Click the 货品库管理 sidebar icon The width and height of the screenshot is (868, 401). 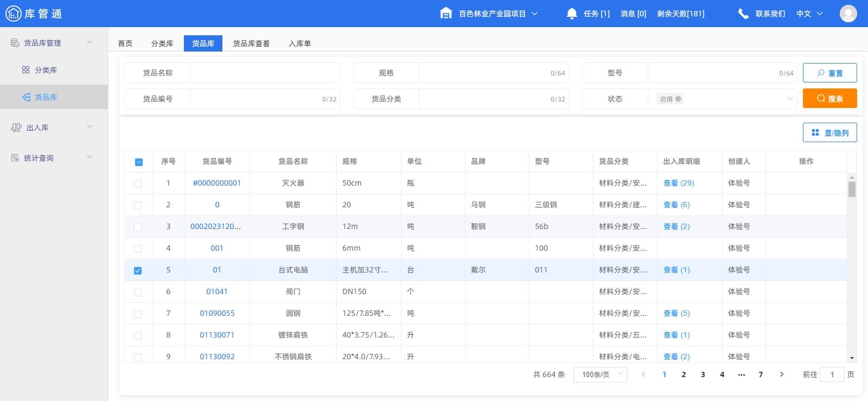(x=15, y=43)
